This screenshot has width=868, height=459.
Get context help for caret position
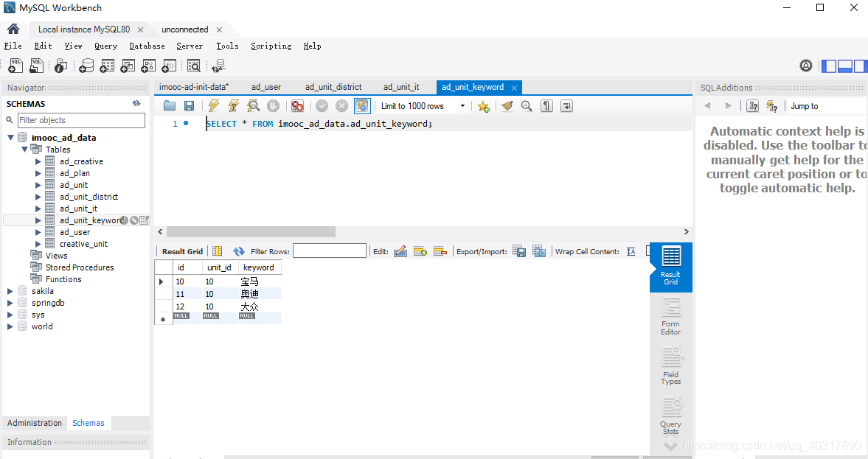pyautogui.click(x=753, y=105)
